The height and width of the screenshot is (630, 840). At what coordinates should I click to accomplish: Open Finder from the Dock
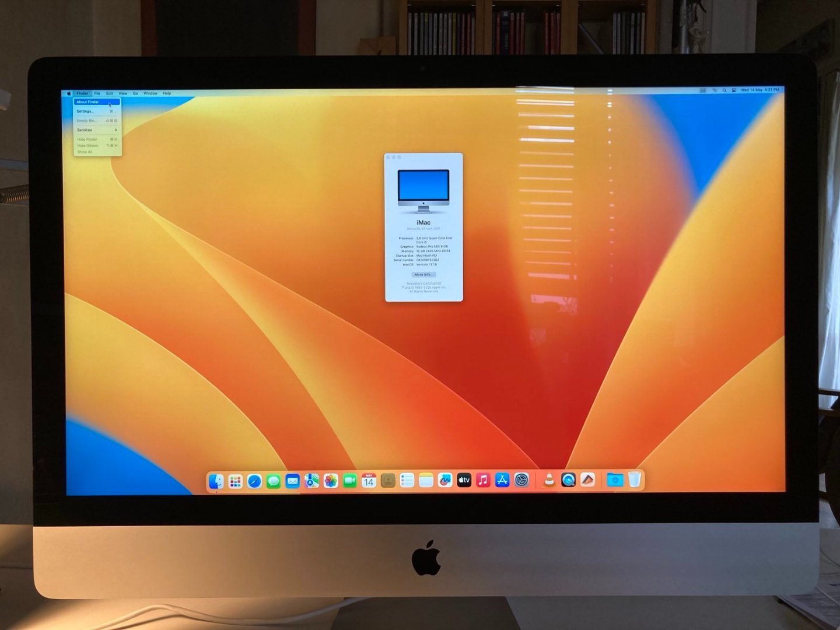pyautogui.click(x=216, y=481)
